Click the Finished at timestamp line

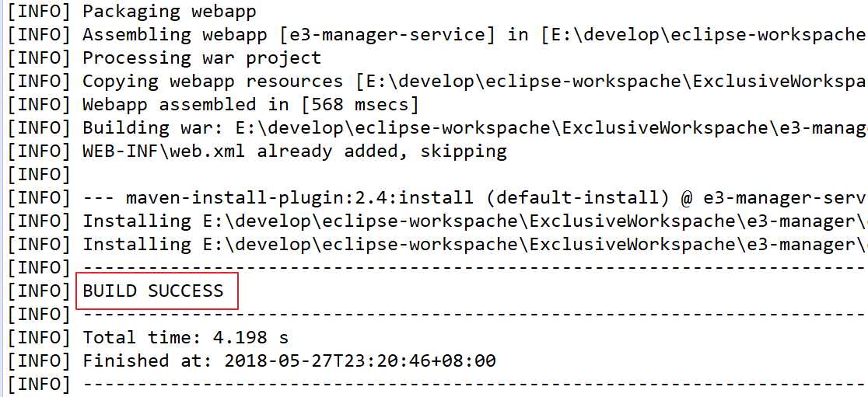pyautogui.click(x=251, y=360)
